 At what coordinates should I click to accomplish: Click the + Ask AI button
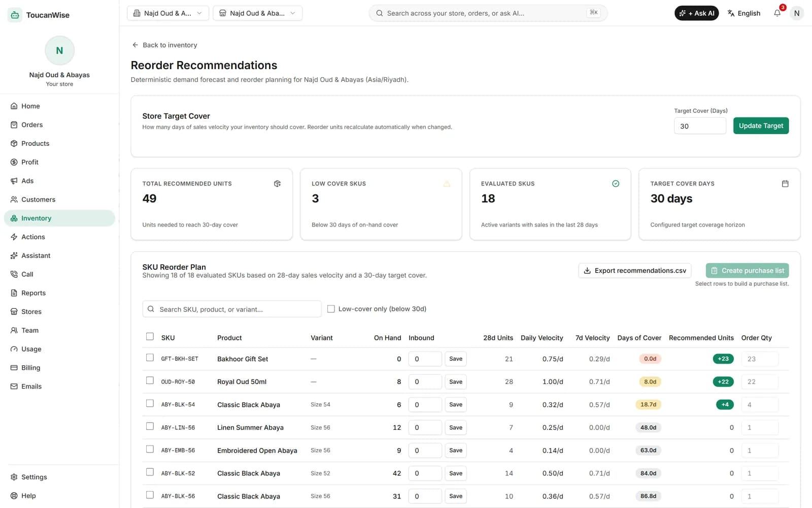696,13
